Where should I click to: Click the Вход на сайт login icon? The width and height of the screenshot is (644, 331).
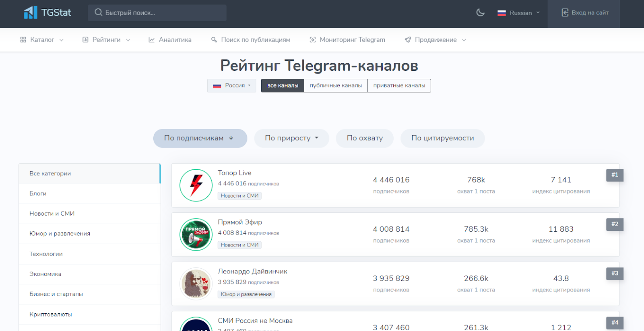coord(565,12)
